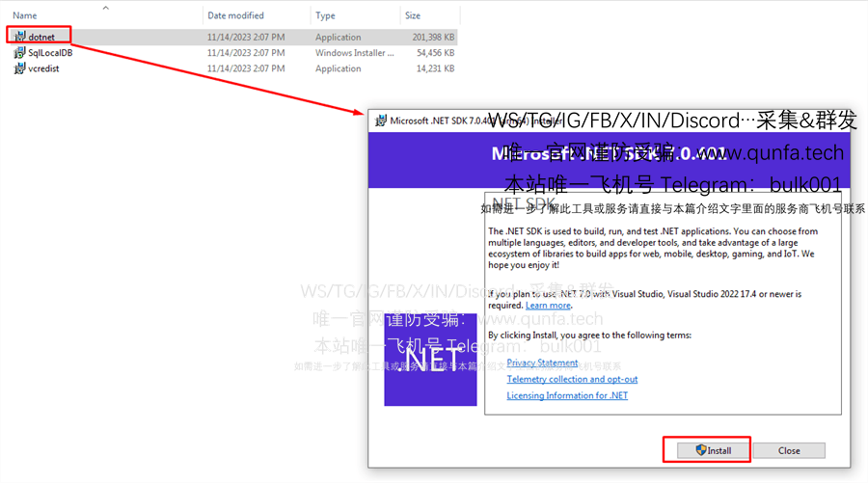Click the purple .NET logo tile

(431, 360)
